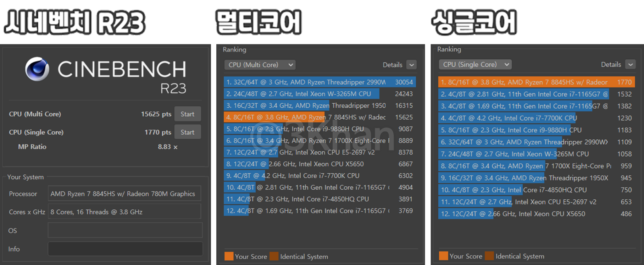Open the CPU (Multi Core) ranking dropdown

click(x=260, y=65)
